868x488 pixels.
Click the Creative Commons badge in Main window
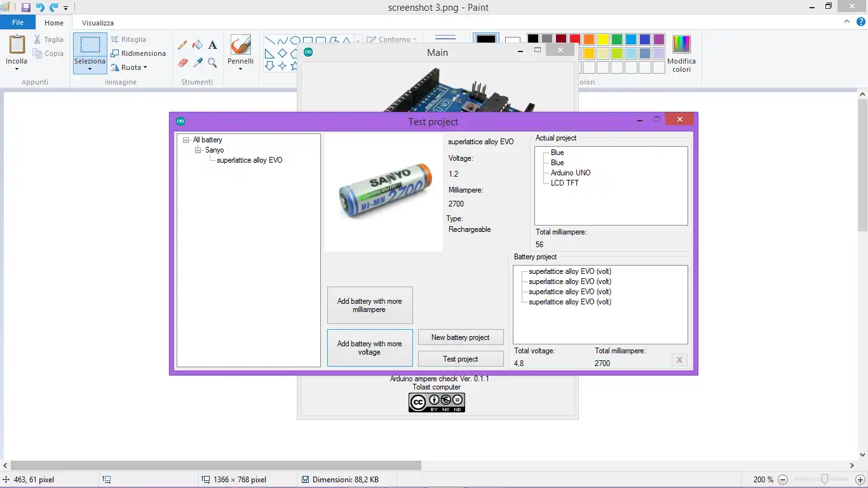[x=437, y=402]
